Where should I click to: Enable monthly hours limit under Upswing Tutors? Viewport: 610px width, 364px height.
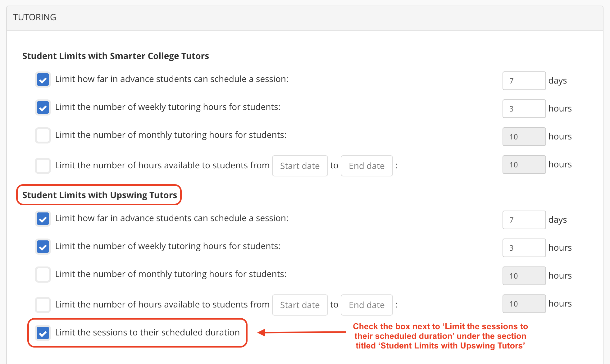click(x=43, y=275)
